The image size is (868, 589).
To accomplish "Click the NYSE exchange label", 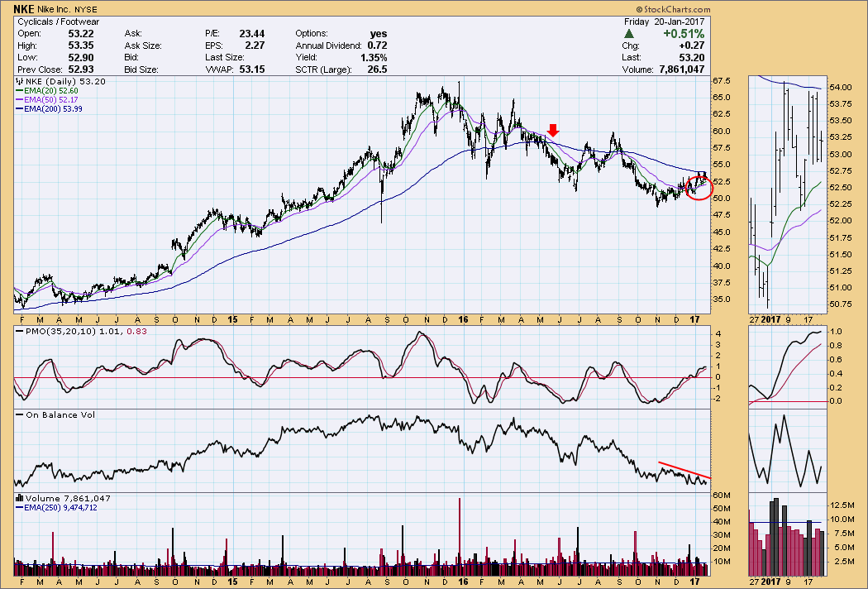I will (x=86, y=9).
